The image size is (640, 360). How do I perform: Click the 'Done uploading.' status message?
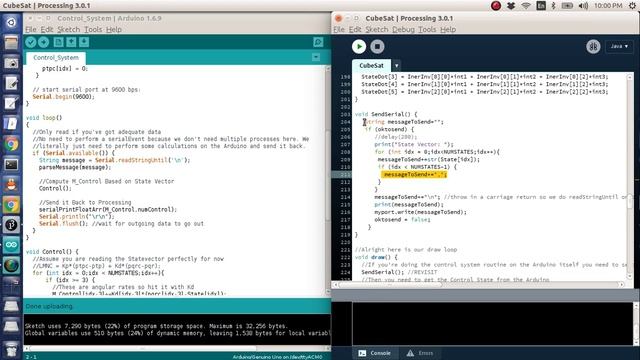49,306
